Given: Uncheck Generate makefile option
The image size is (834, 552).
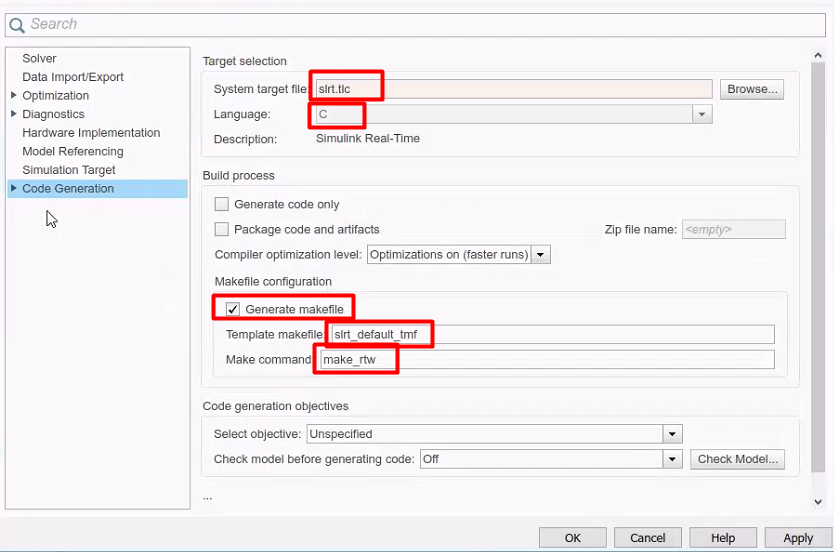Looking at the screenshot, I should click(x=233, y=309).
